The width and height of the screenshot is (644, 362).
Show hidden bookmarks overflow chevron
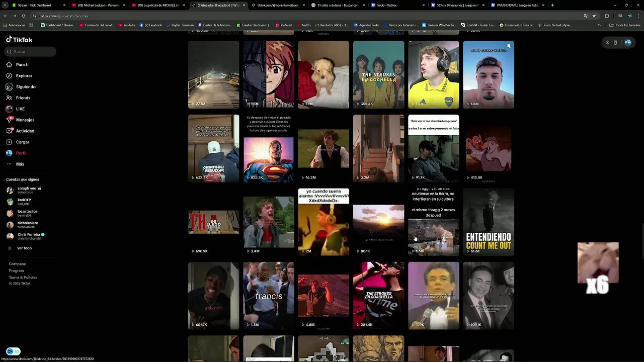599,25
